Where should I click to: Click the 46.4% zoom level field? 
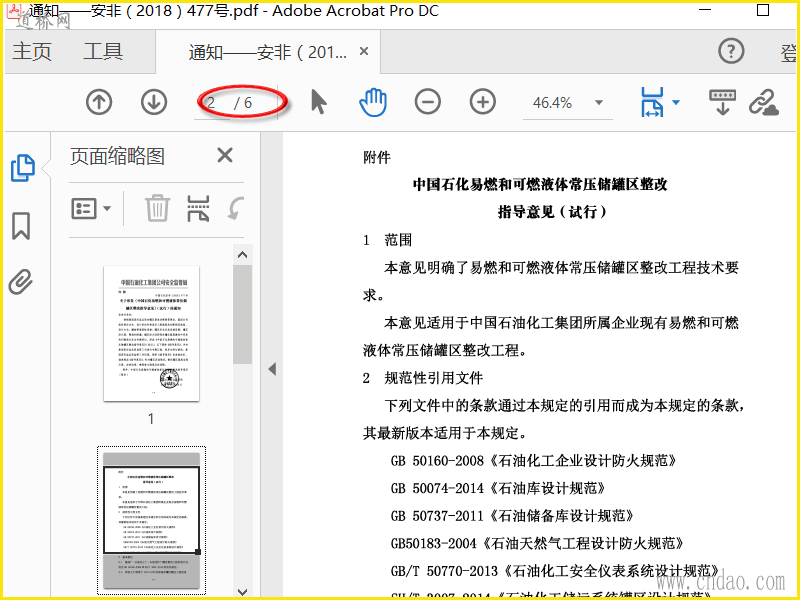[553, 103]
